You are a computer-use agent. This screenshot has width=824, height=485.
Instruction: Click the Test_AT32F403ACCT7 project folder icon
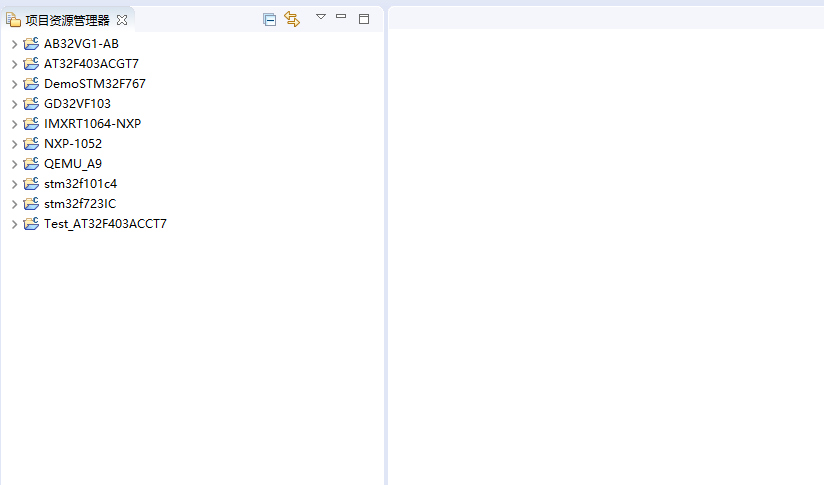coord(32,223)
